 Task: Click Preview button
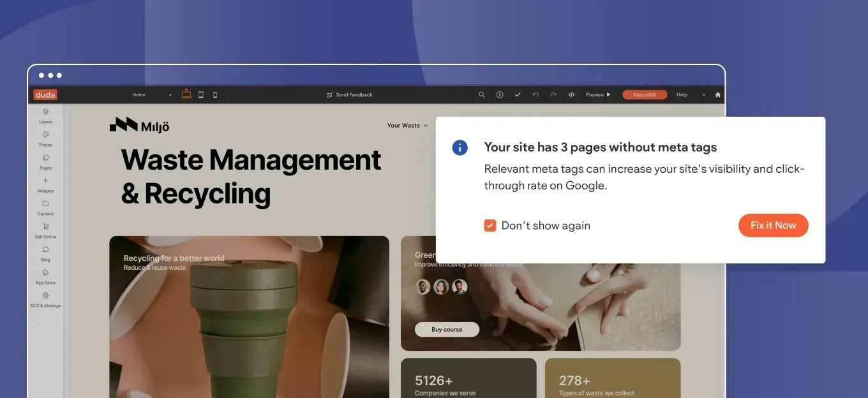(598, 94)
